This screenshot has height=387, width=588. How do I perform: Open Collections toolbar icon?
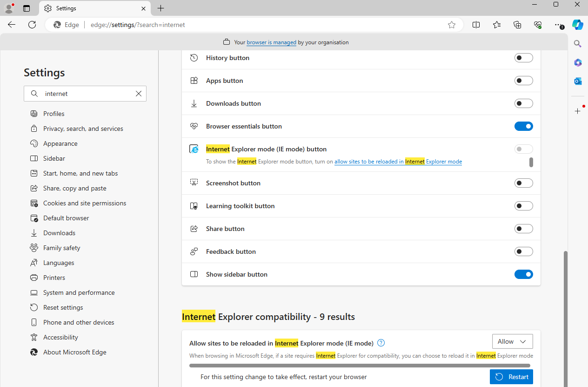(517, 25)
